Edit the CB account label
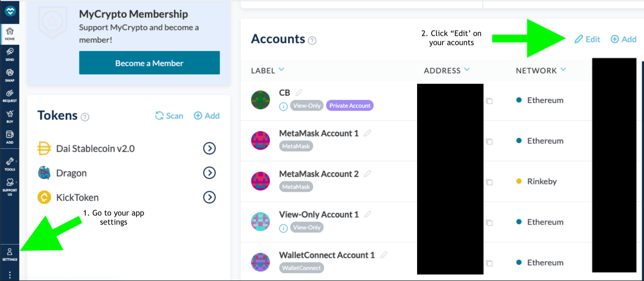 click(299, 92)
